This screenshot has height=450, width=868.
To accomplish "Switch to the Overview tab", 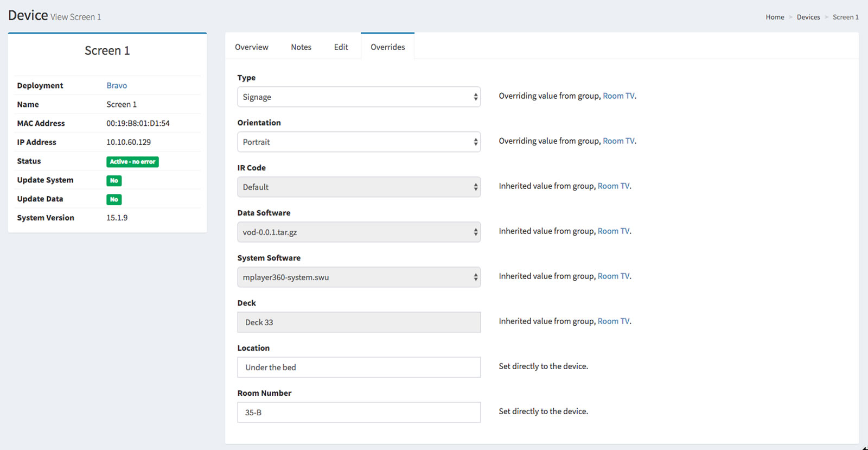I will click(x=251, y=47).
